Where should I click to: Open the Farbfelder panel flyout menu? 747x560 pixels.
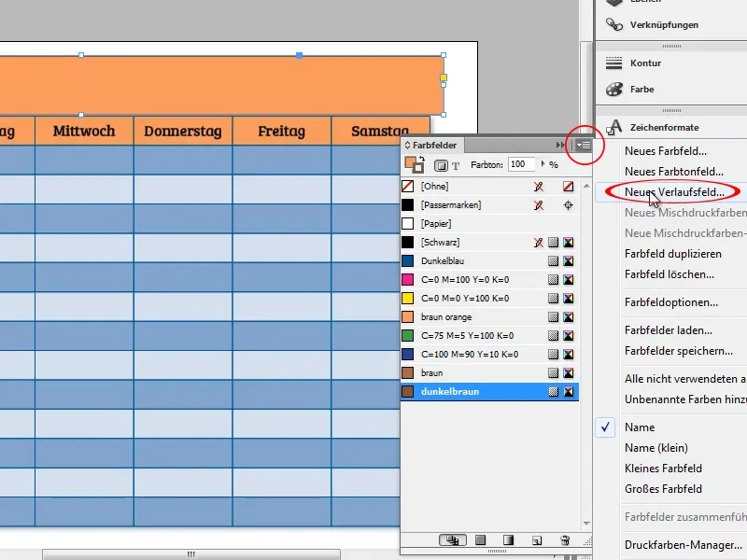(584, 146)
